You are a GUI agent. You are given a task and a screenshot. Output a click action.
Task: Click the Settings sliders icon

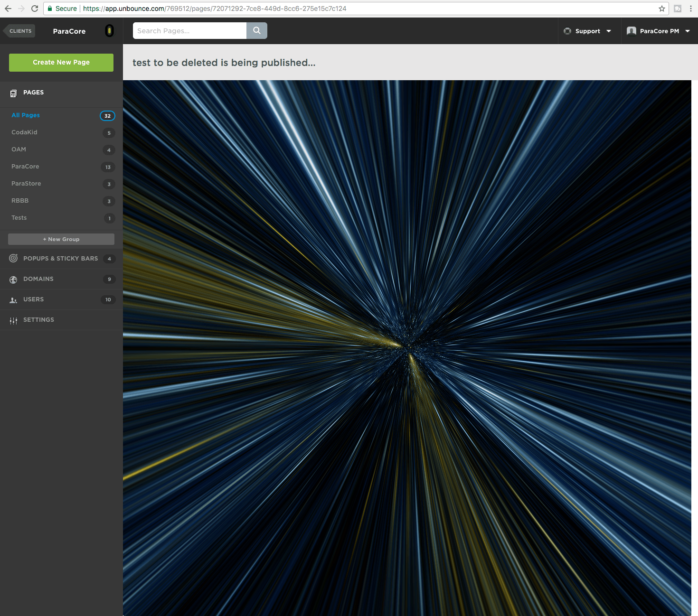pos(13,321)
